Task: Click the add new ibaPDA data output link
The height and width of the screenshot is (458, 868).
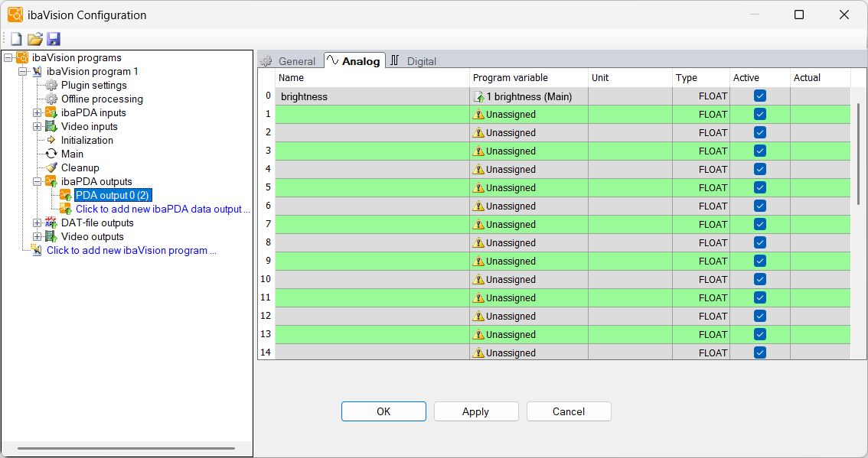Action: point(163,209)
